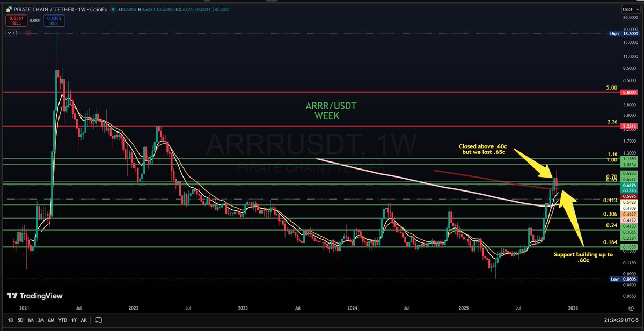This screenshot has height=331, width=644.
Task: Select the All date range
Action: [x=84, y=320]
